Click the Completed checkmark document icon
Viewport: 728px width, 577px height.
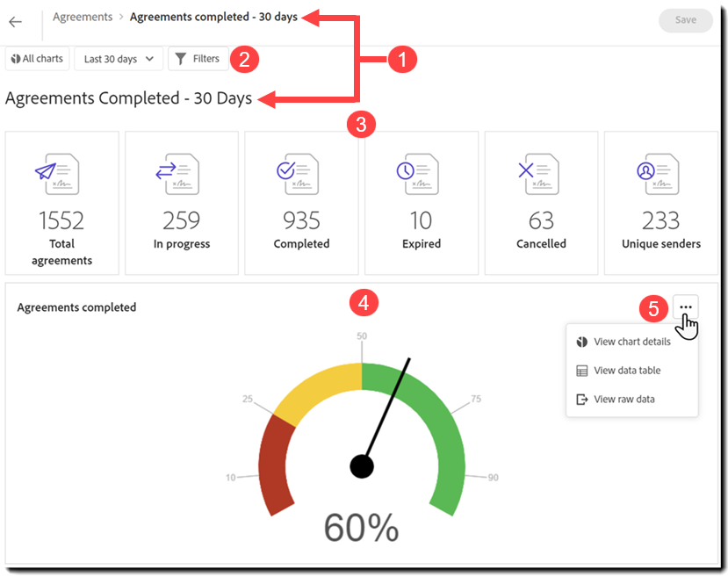297,174
